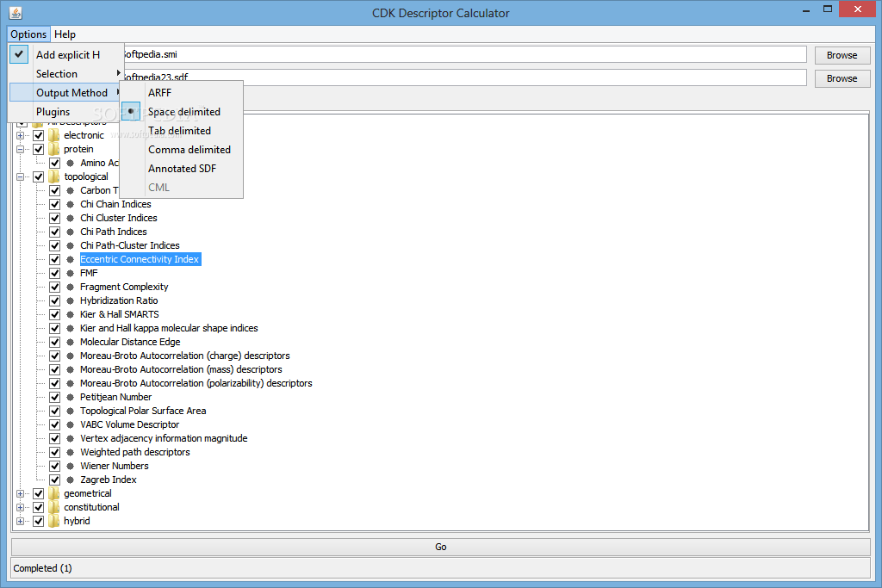Choose Tab delimited output format
The width and height of the screenshot is (882, 588).
(x=182, y=130)
